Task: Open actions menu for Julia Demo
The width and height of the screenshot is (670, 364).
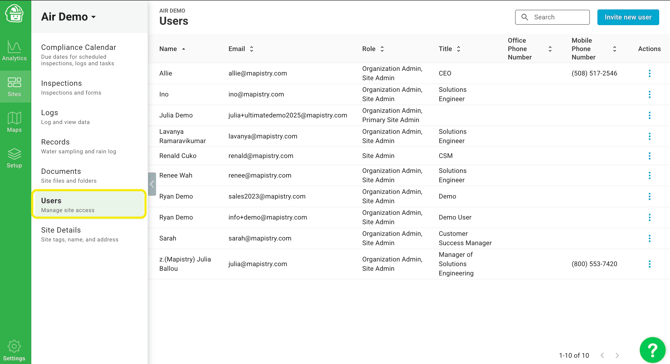Action: pos(649,115)
